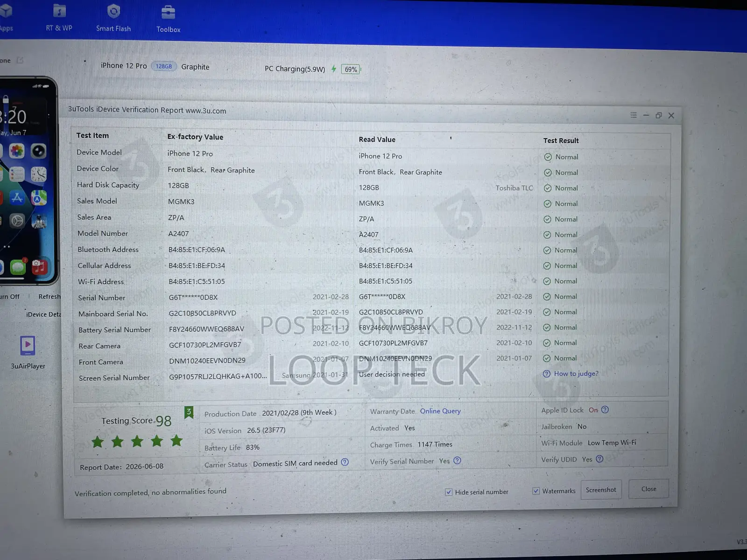Click the Ex-factory Value column header
This screenshot has width=747, height=560.
(195, 137)
